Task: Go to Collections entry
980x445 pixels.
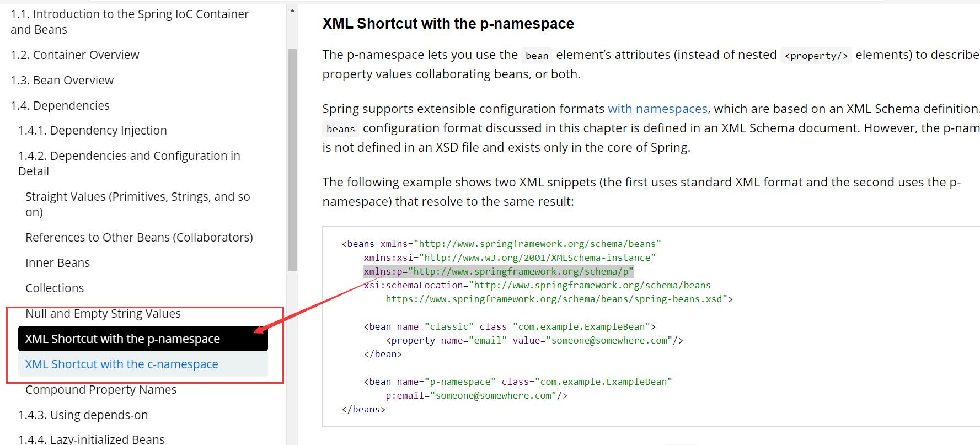Action: pyautogui.click(x=55, y=288)
